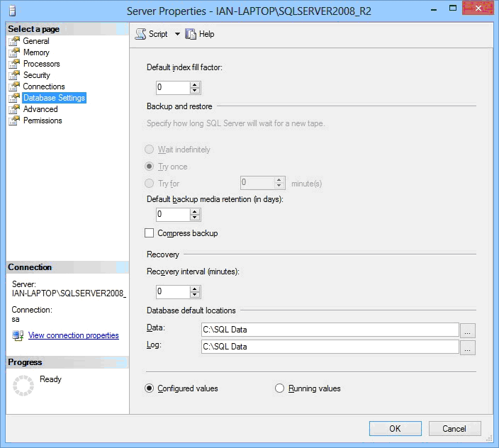The width and height of the screenshot is (499, 448).
Task: Open View connection properties link
Action: 73,335
